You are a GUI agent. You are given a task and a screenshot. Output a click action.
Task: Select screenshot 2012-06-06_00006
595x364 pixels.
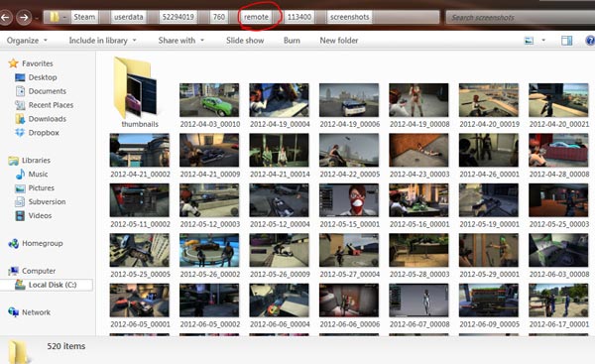pyautogui.click(x=349, y=305)
